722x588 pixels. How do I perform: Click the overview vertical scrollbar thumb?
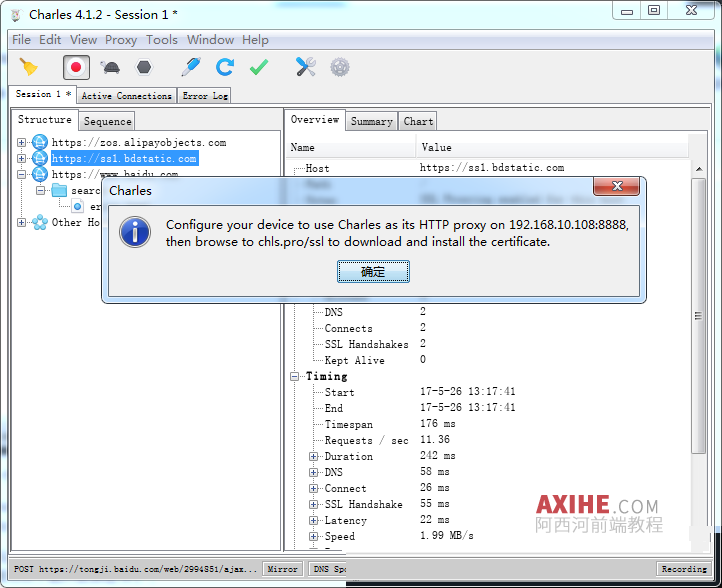click(x=699, y=316)
